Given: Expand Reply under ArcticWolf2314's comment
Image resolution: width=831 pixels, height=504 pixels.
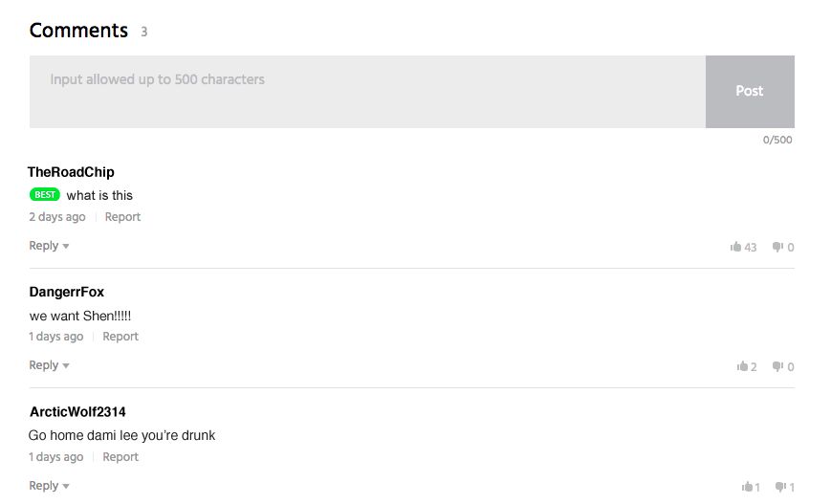Looking at the screenshot, I should coord(49,486).
